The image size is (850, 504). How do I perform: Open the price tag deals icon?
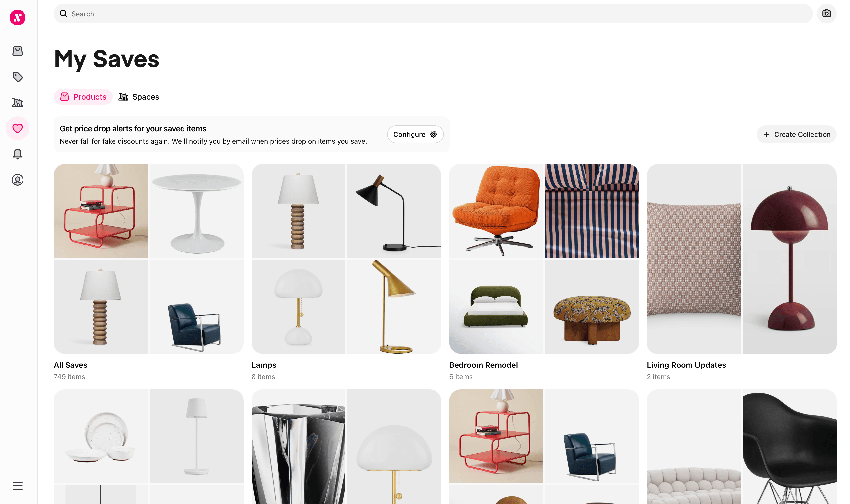tap(18, 77)
